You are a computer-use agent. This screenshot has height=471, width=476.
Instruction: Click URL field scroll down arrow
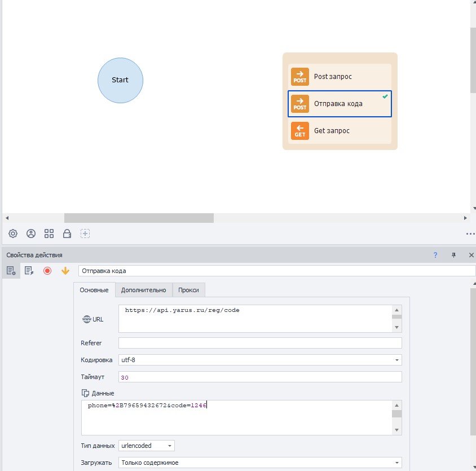(397, 327)
